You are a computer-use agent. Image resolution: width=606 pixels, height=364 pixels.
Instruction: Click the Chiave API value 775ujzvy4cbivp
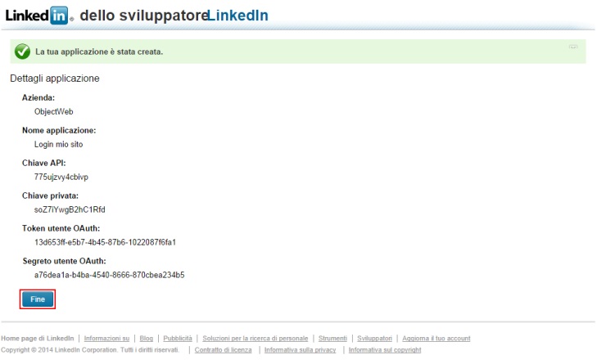61,177
